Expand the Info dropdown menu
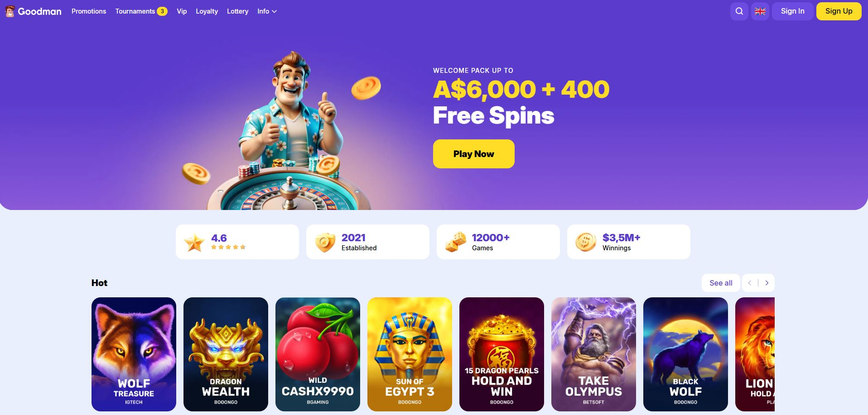 pyautogui.click(x=267, y=11)
